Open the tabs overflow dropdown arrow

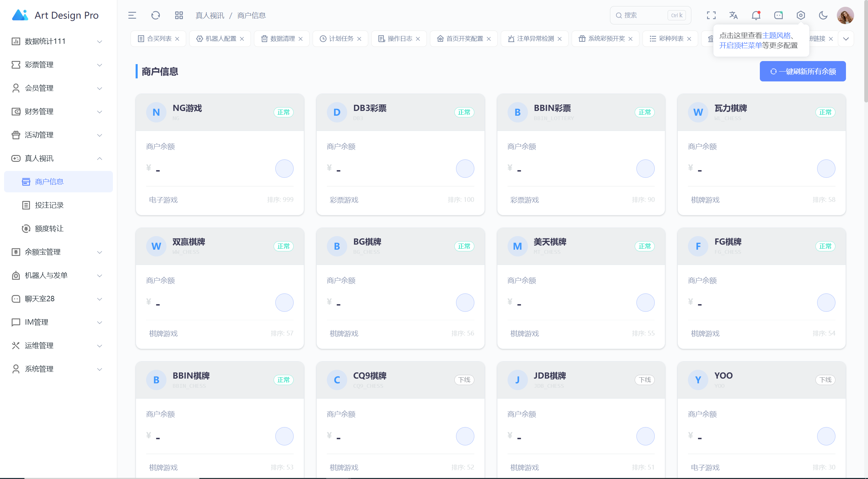pyautogui.click(x=846, y=39)
